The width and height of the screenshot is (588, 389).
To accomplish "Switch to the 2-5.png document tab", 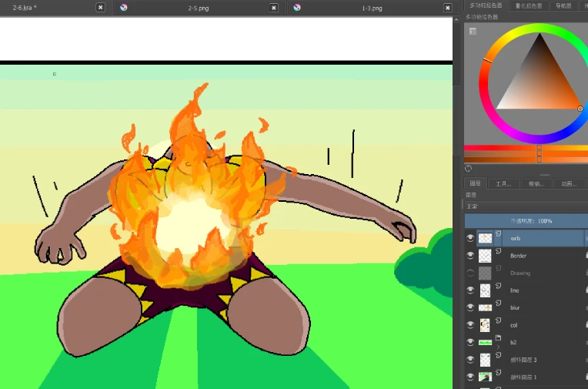I will (199, 8).
